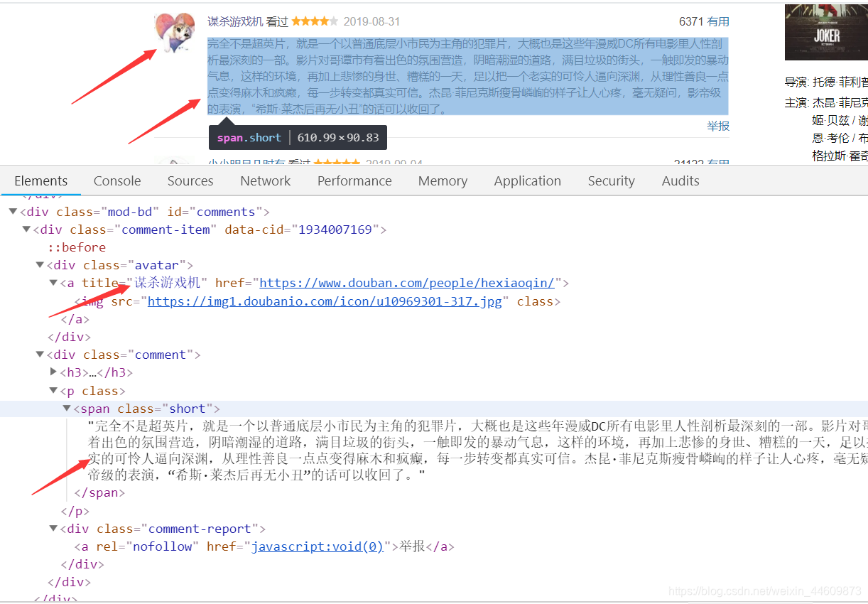Click the reviewer avatar image on page

[175, 33]
